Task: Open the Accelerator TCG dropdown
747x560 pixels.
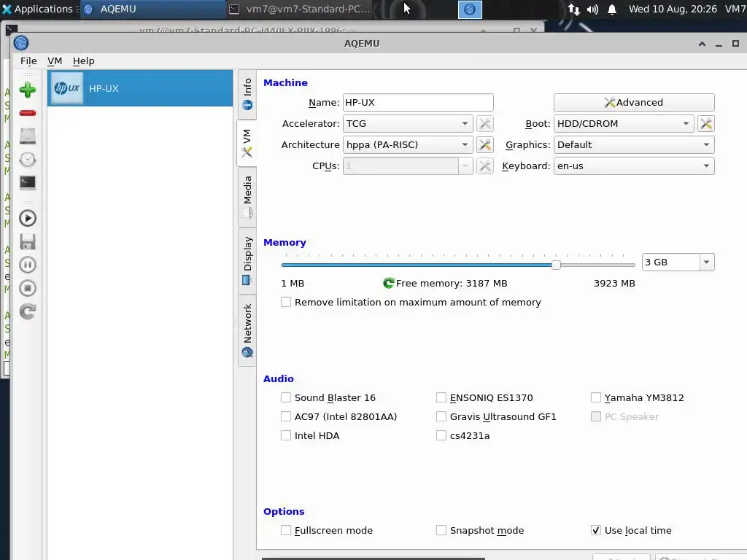Action: [x=408, y=124]
